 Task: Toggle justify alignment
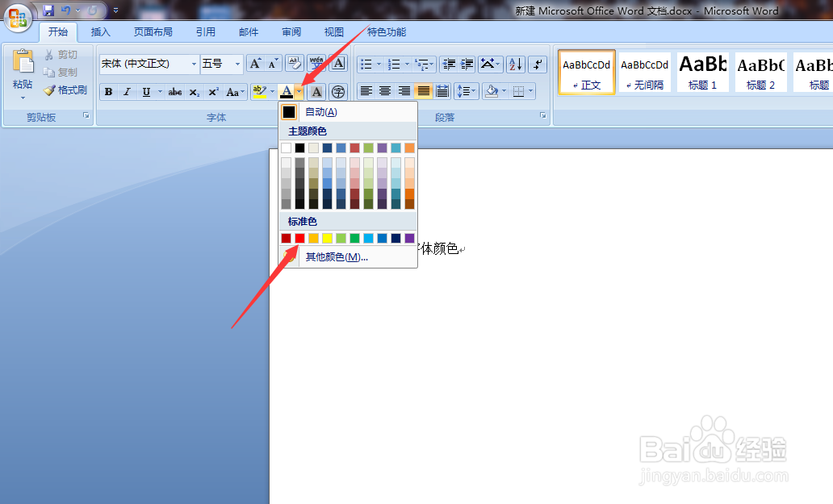tap(424, 91)
